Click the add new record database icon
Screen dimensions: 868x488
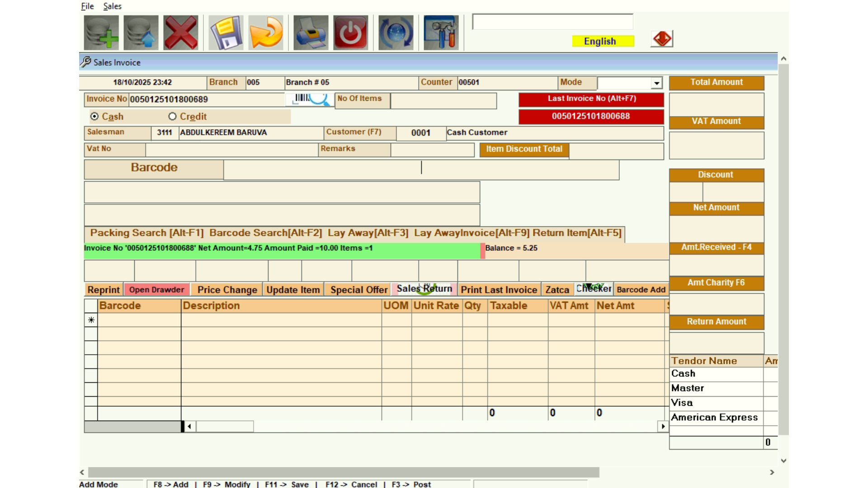pyautogui.click(x=101, y=33)
